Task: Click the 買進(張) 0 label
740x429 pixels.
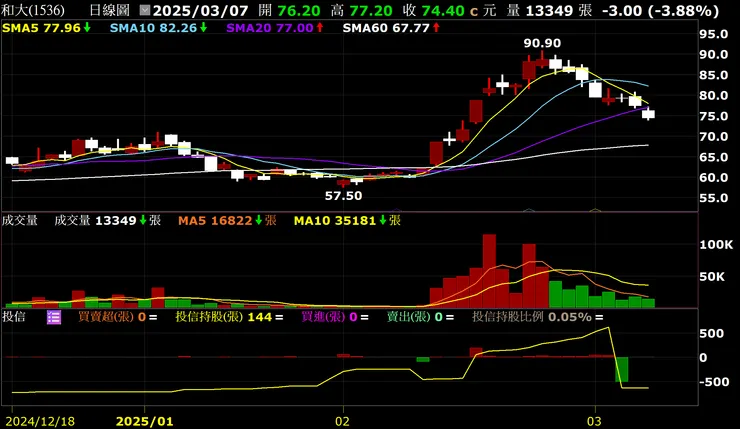Action: [333, 317]
